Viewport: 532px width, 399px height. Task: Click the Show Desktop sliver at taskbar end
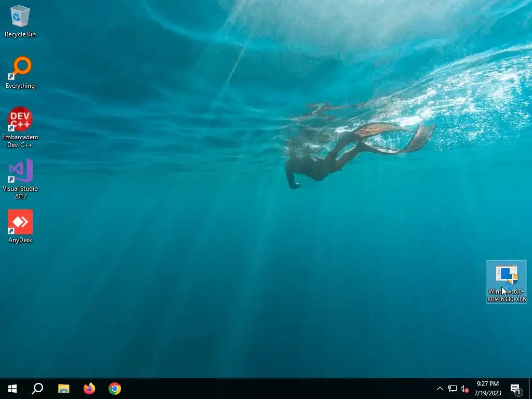pos(530,389)
